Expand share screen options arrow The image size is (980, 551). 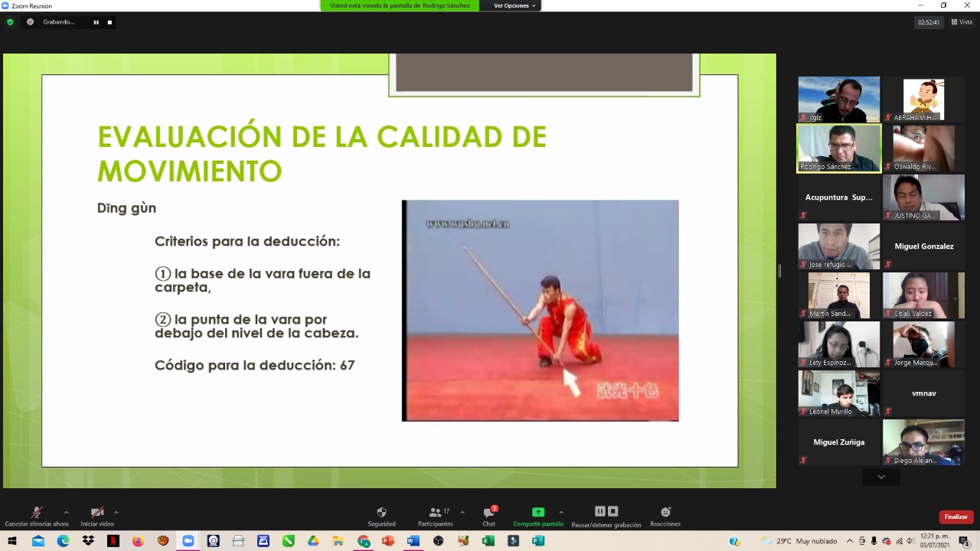click(561, 512)
